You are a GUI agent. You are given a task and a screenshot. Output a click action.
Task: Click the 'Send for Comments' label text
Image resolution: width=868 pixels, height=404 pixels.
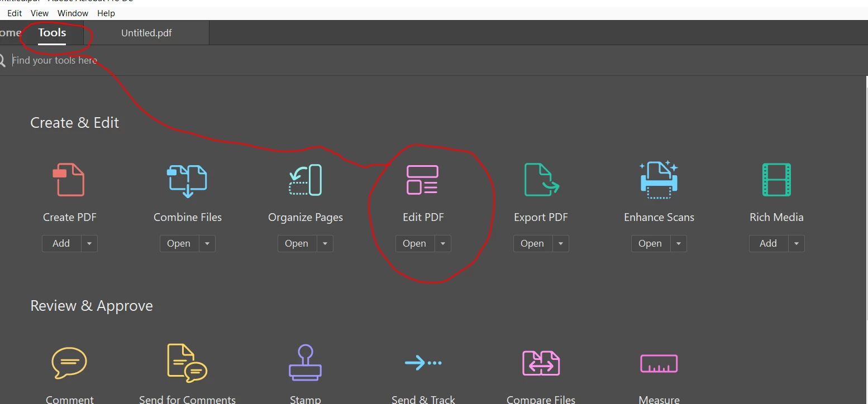(187, 400)
